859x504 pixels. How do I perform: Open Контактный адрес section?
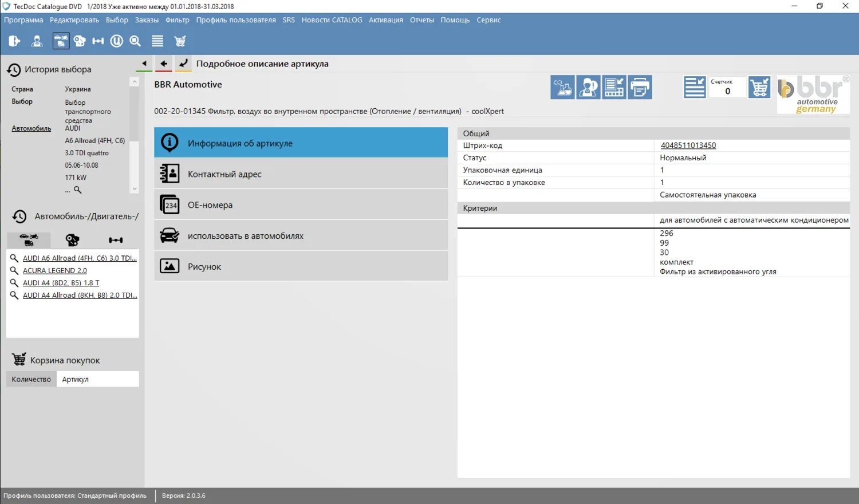point(301,174)
